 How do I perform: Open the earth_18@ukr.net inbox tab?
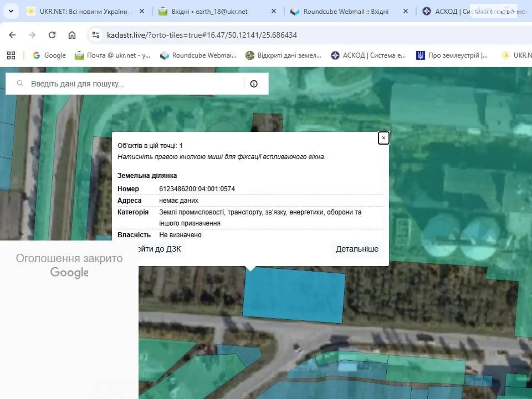(209, 12)
